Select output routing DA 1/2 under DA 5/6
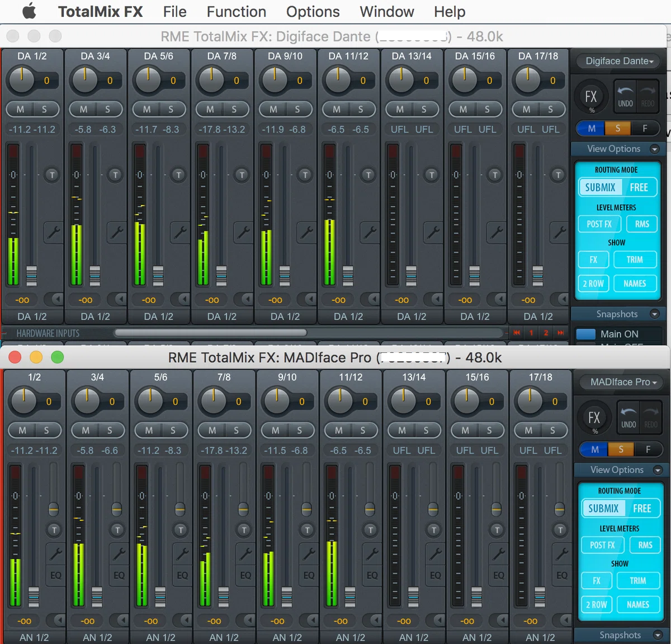Screen dimensions: 671x644 click(x=159, y=316)
